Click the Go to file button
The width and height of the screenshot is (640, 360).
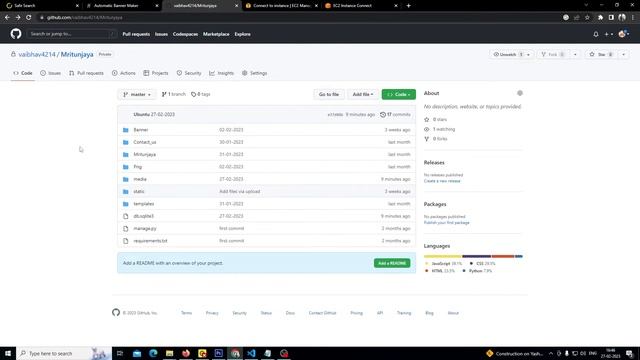point(329,94)
